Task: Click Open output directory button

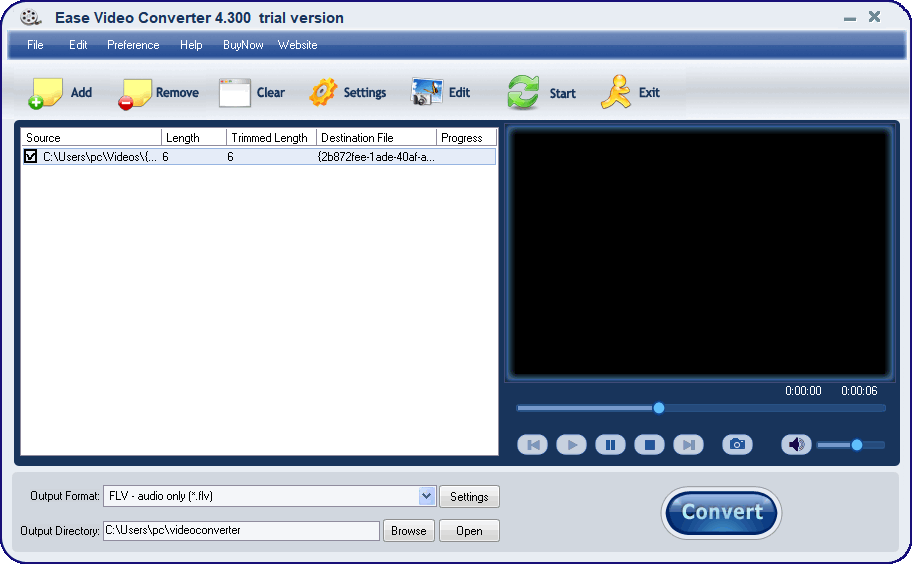Action: click(469, 530)
